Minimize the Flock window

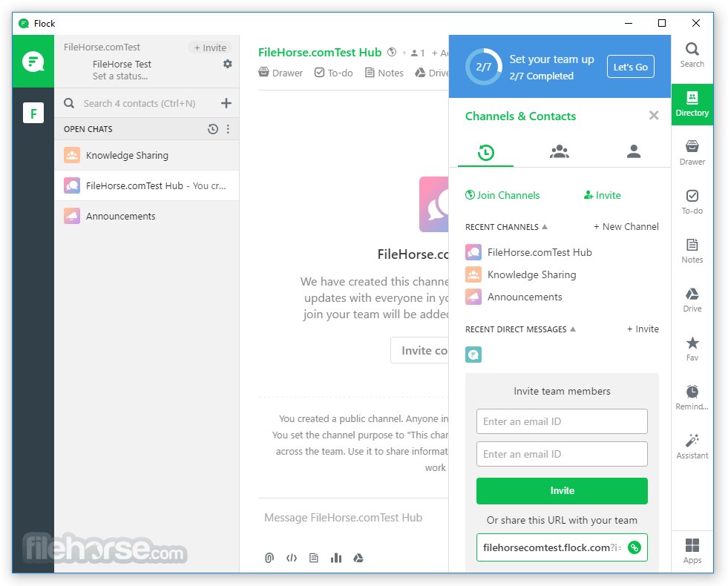pos(629,23)
